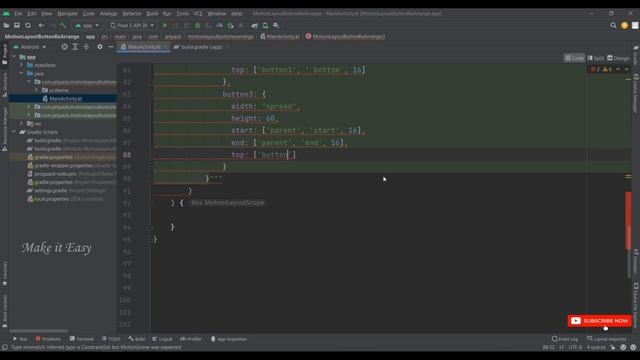Click the Make Project hammer icon
This screenshot has height=360, width=640.
[x=63, y=25]
